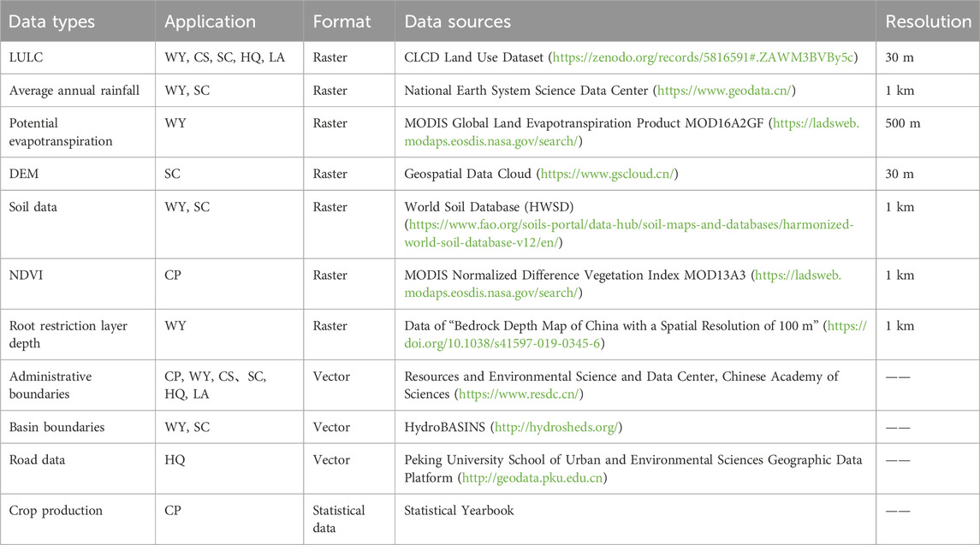Screen dimensions: 980x545
Task: Click 'Vector' format in Road data row
Action: [331, 460]
